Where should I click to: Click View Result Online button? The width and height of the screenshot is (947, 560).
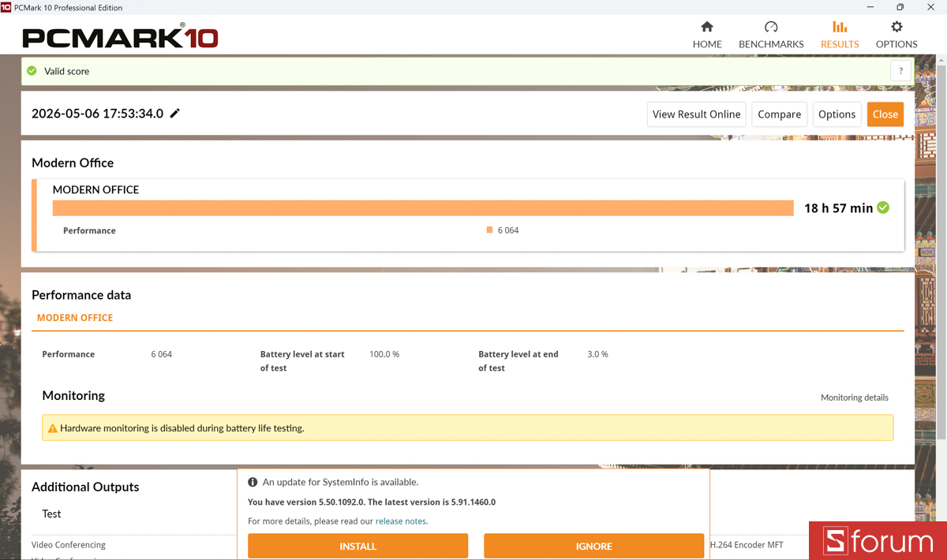696,114
